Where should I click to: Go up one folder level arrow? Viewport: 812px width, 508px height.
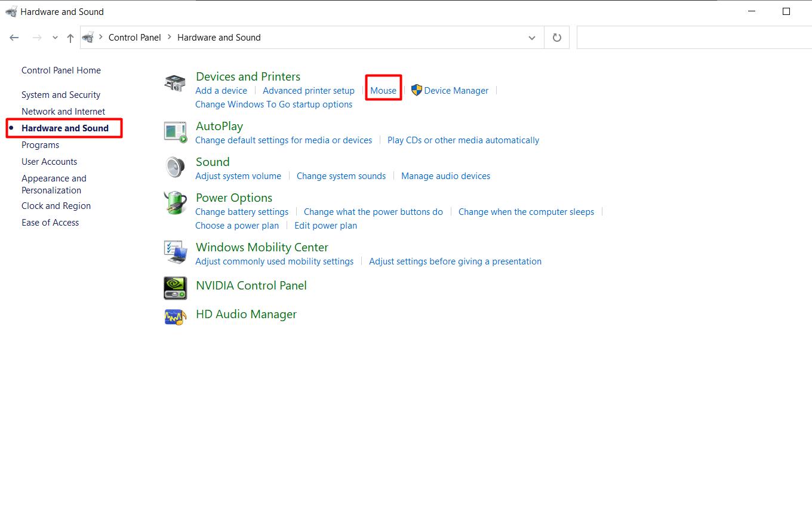tap(70, 38)
